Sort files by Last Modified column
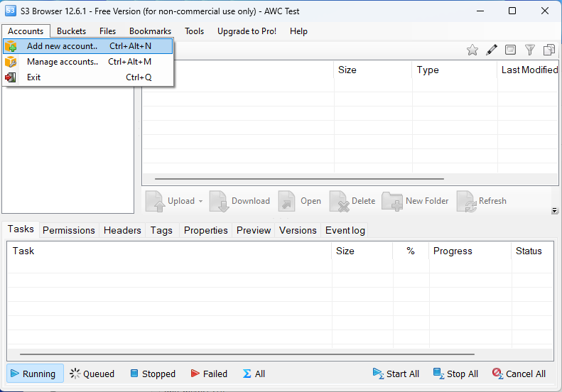Screen dimensions: 562x392 click(529, 70)
